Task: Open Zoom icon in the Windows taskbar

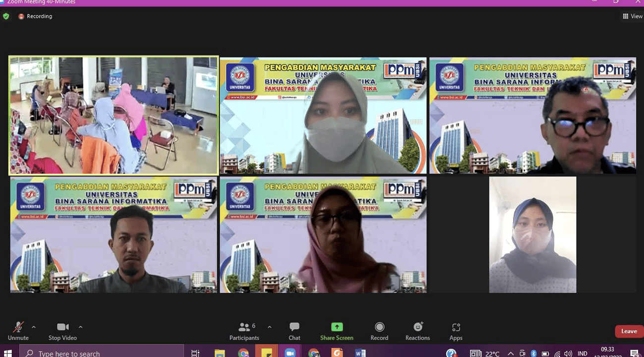Action: click(x=290, y=353)
